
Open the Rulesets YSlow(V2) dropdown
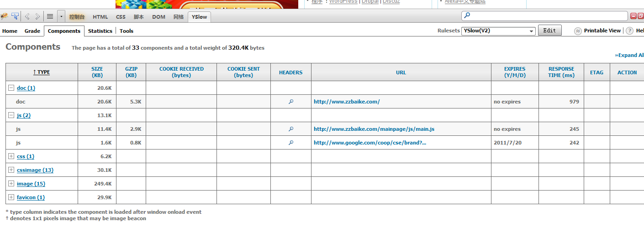click(498, 31)
